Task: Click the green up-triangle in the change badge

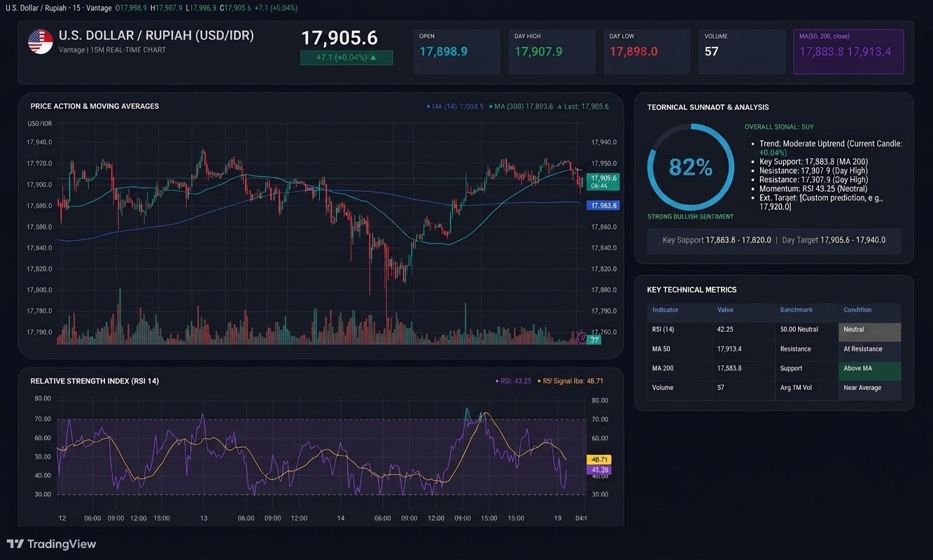Action: pyautogui.click(x=373, y=58)
